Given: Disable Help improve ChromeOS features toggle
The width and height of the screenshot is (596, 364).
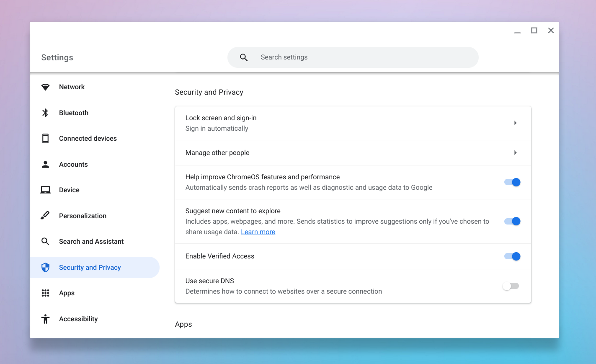Looking at the screenshot, I should tap(512, 182).
